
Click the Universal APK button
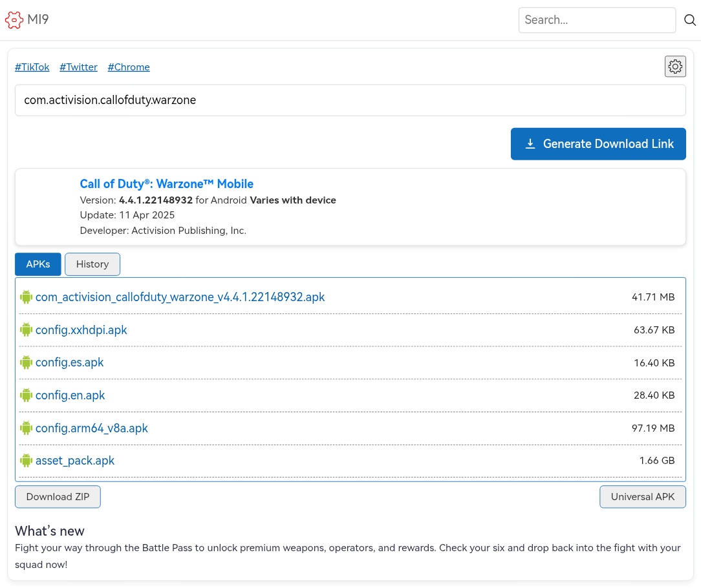click(x=642, y=497)
